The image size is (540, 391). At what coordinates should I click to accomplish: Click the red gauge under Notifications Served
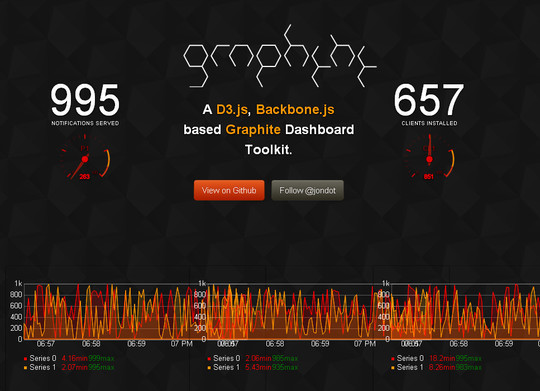85,157
